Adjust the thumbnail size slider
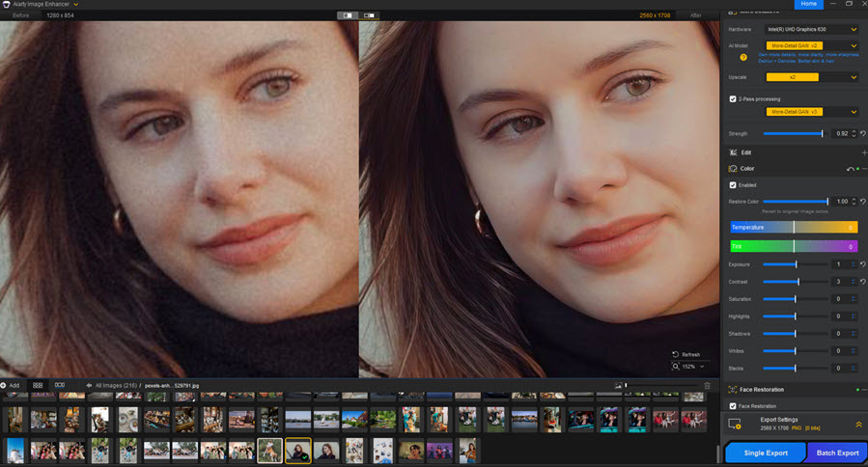The height and width of the screenshot is (467, 868). [661, 385]
